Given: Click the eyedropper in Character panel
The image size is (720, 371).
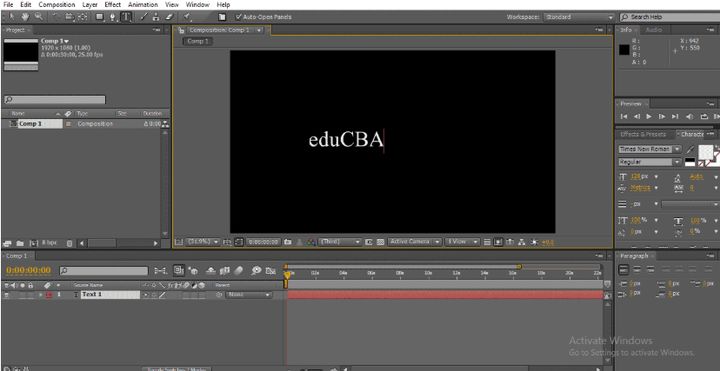Looking at the screenshot, I should point(690,149).
